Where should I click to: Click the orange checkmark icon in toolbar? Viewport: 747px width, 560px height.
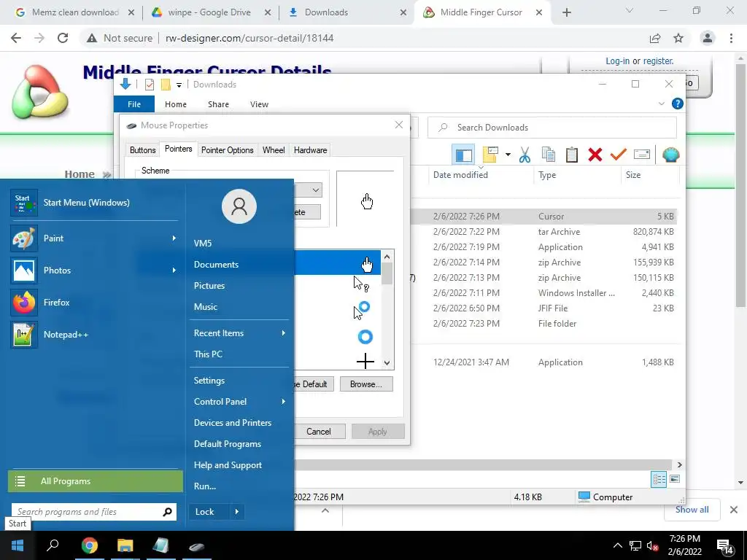point(619,155)
